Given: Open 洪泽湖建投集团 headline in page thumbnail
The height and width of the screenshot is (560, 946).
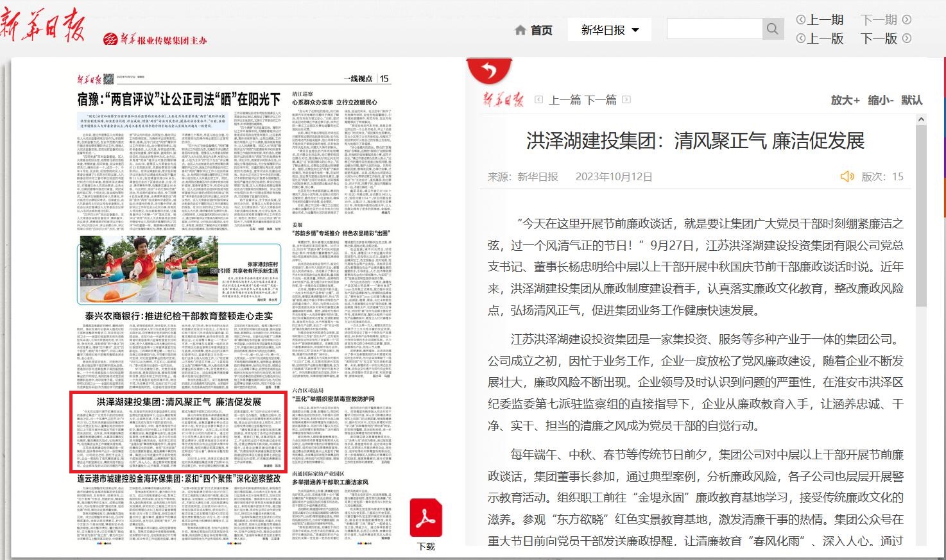Looking at the screenshot, I should [179, 402].
